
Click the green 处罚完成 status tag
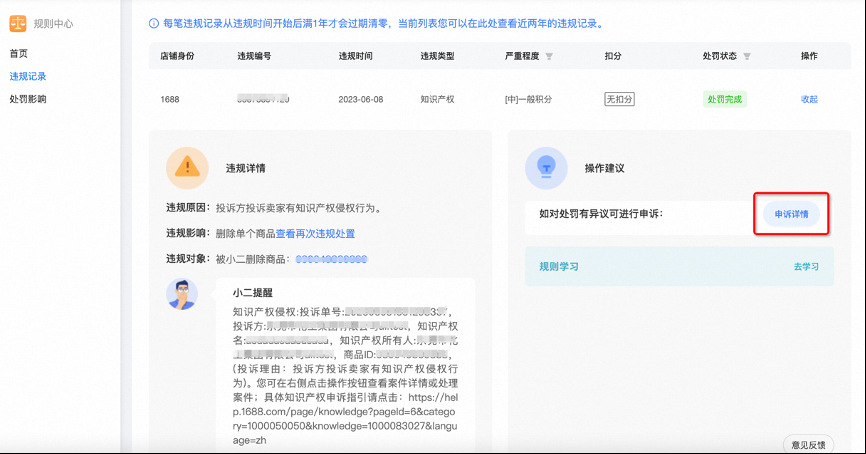pos(724,99)
